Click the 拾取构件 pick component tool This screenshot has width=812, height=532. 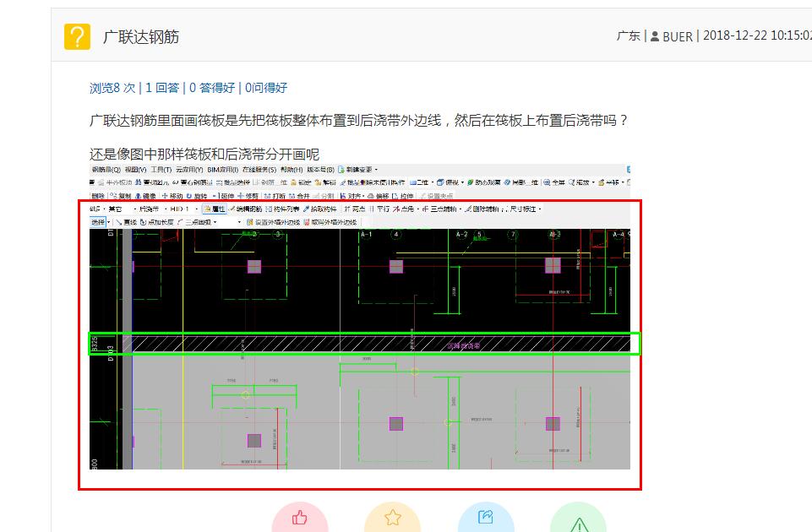(x=320, y=209)
